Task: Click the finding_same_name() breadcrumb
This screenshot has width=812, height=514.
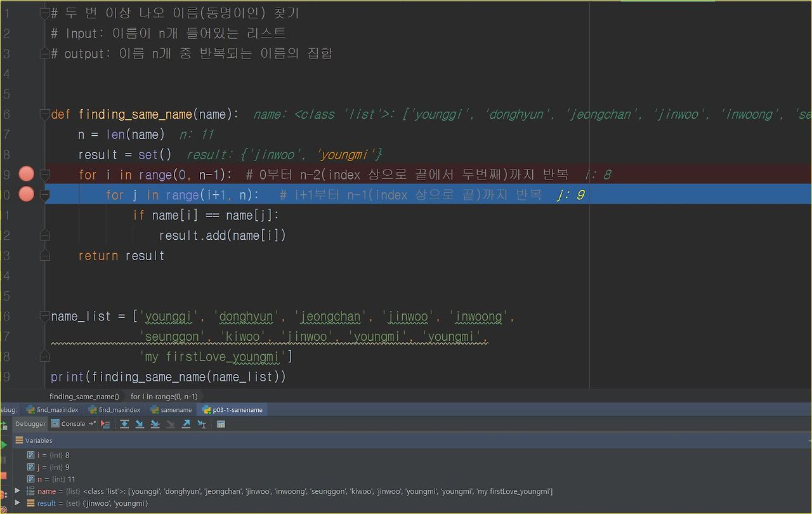Action: coord(84,397)
